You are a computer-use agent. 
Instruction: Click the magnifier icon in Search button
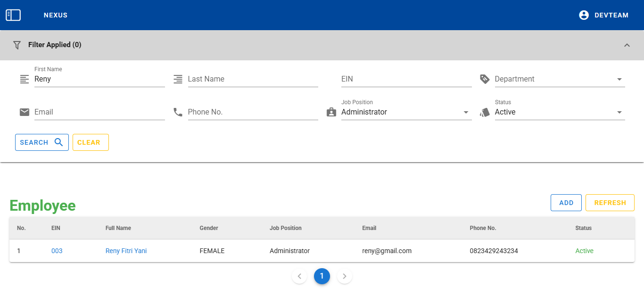pos(59,142)
